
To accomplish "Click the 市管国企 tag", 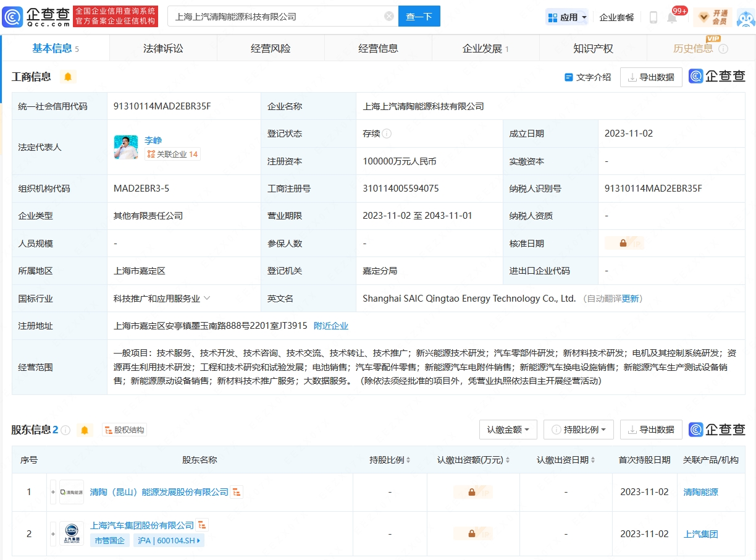I will tap(109, 541).
